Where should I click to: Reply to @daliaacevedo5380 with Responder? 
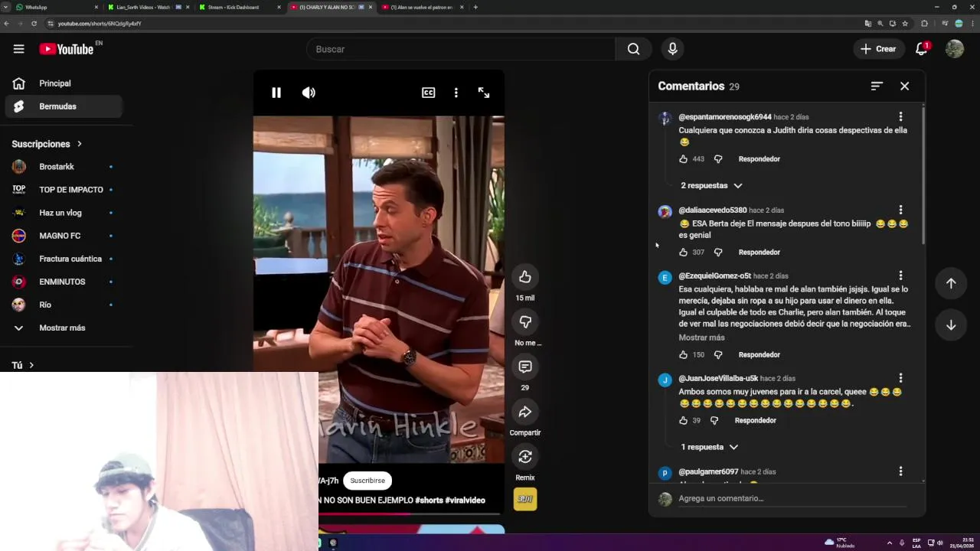(759, 253)
